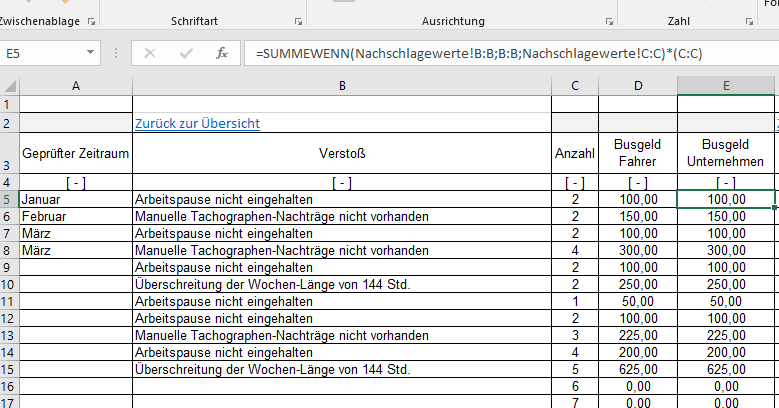Select row 10 'Überschreitung der Wochen-Länge' cell
Image resolution: width=779 pixels, height=408 pixels.
pos(342,284)
